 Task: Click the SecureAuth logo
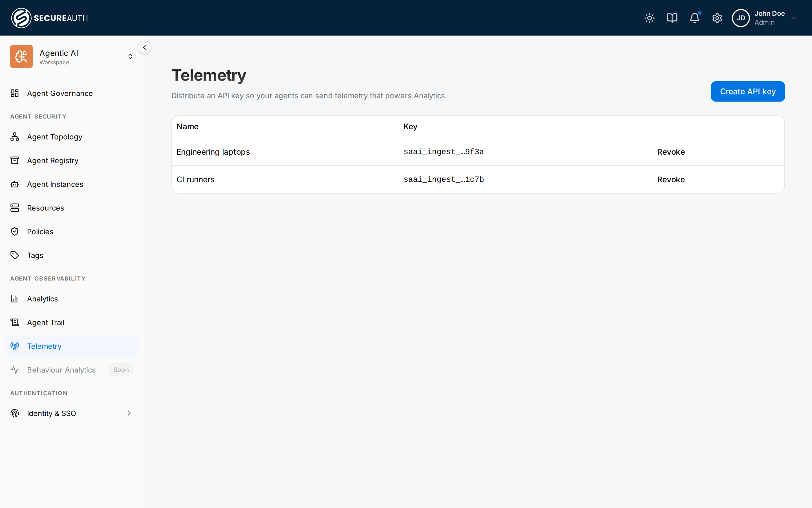50,18
